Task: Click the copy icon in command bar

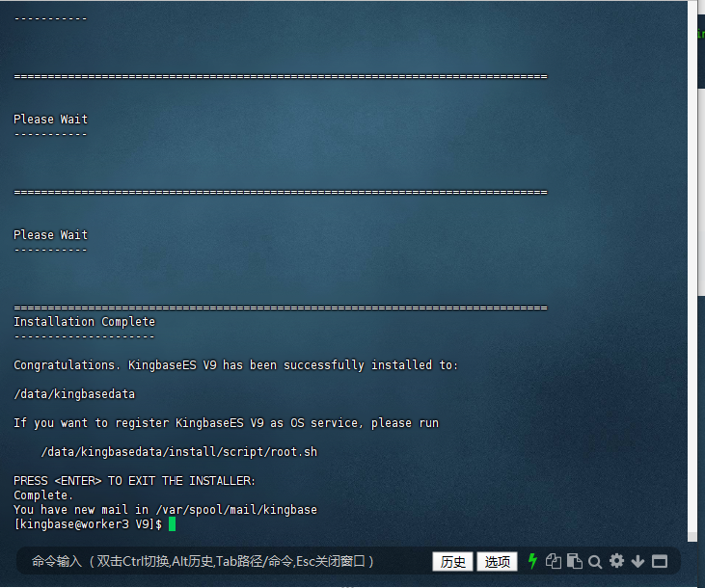Action: click(x=553, y=561)
